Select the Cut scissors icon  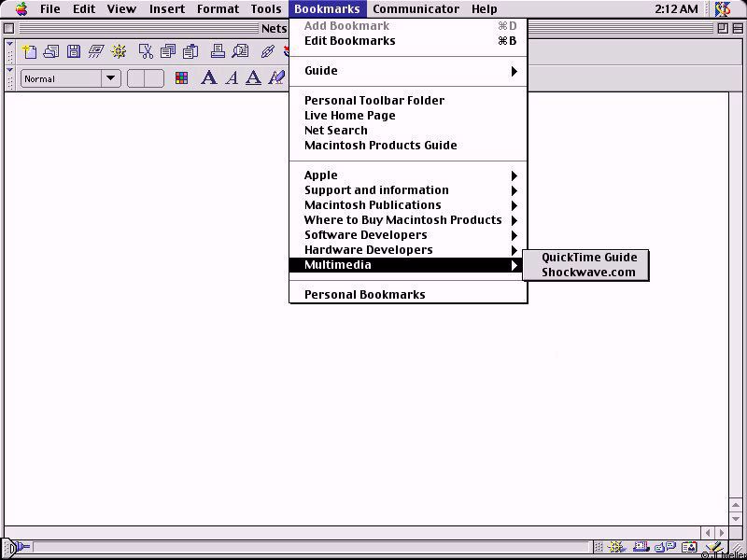[x=146, y=51]
